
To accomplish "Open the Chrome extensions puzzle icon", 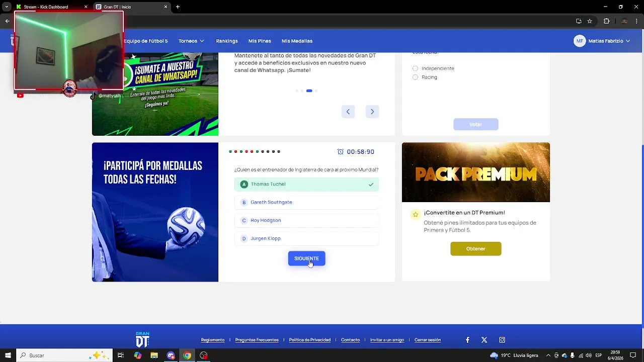I will 606,21.
